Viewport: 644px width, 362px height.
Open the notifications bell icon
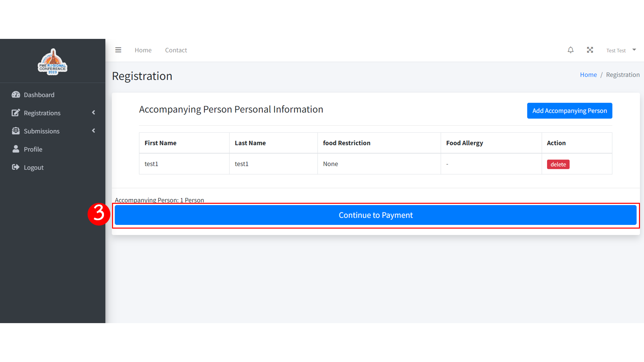click(x=571, y=50)
